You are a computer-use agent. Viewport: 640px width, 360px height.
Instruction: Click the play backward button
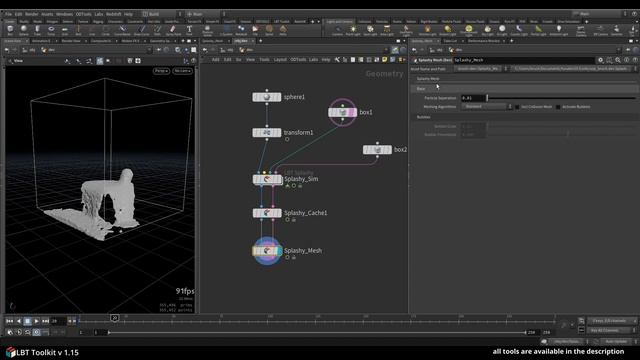coord(18,321)
